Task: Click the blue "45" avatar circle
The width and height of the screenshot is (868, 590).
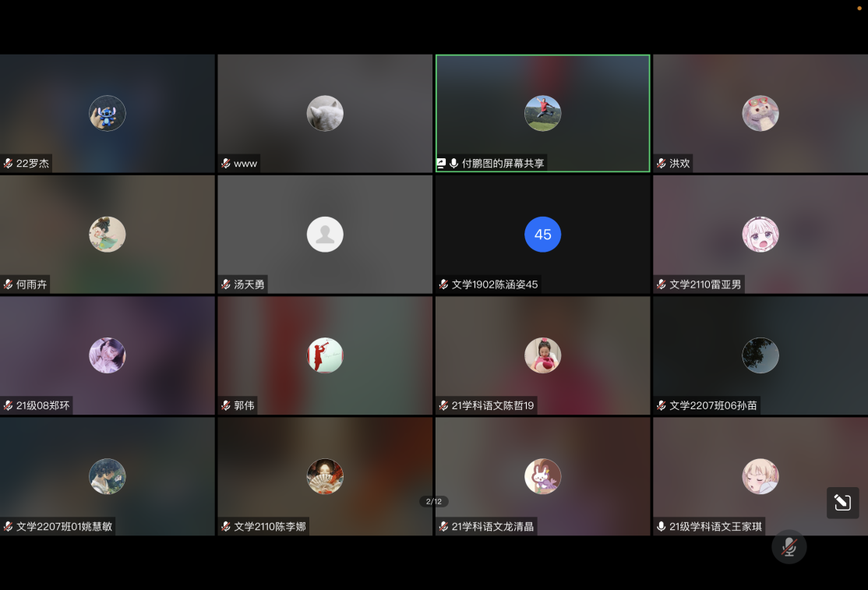Action: 542,235
